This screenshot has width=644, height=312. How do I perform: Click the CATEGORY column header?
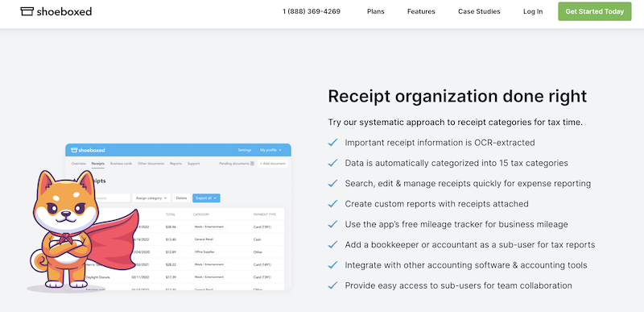click(201, 214)
